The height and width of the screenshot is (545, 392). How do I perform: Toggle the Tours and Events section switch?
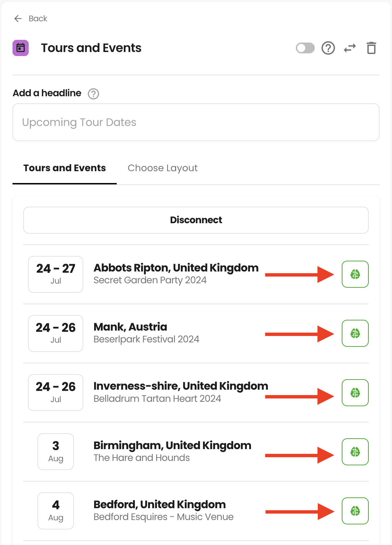click(305, 48)
